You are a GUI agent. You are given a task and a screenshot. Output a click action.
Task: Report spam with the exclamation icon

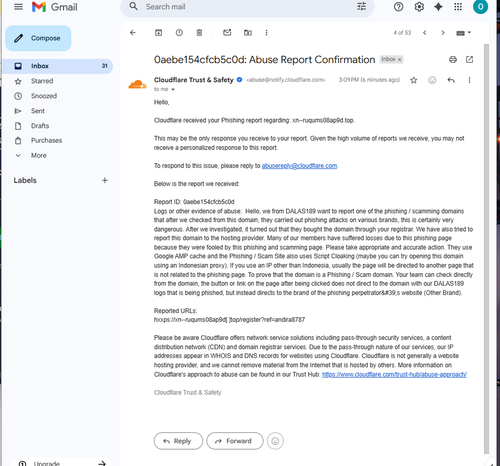click(x=179, y=33)
